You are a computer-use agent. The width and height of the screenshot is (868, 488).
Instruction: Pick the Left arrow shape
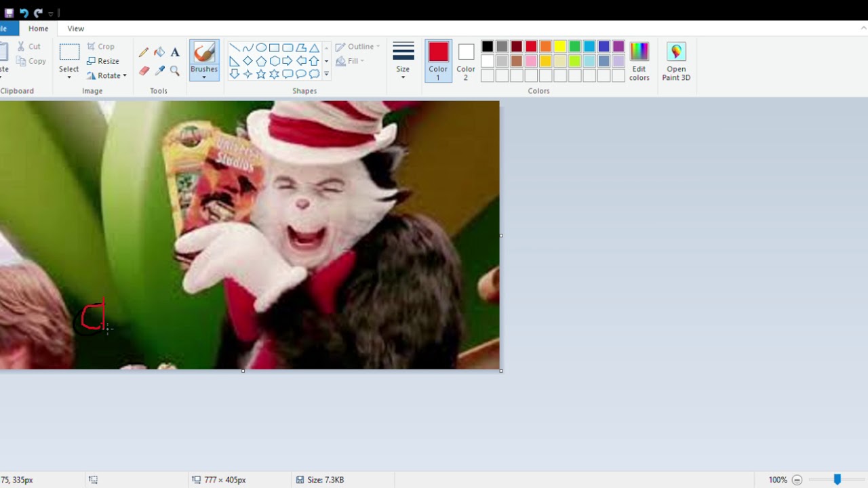point(301,61)
